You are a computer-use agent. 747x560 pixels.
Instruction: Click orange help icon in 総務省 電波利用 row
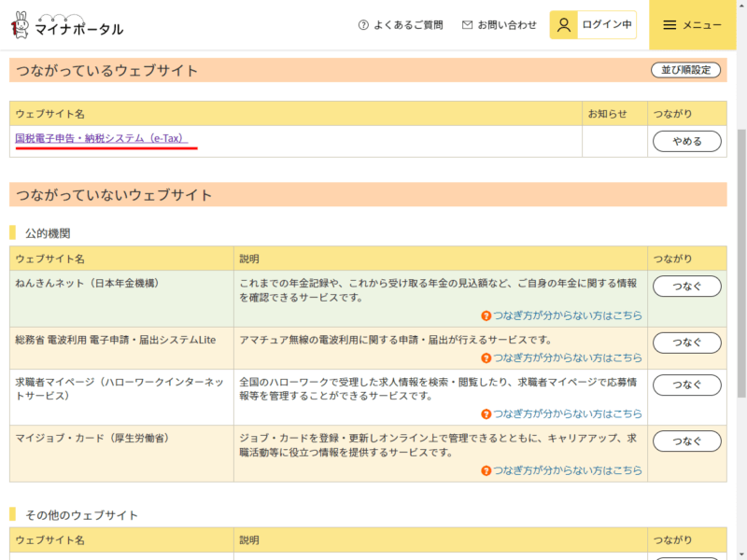(x=486, y=358)
